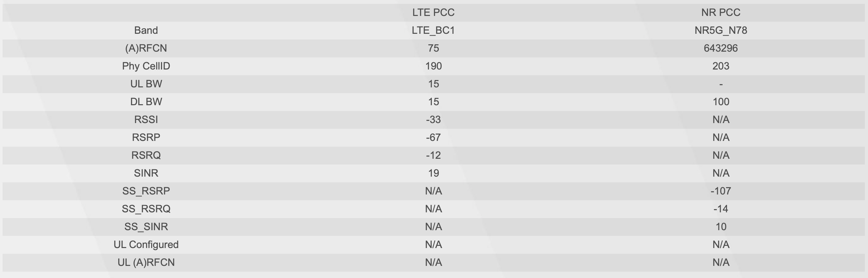
Task: Click the UL Configured row label
Action: [146, 245]
